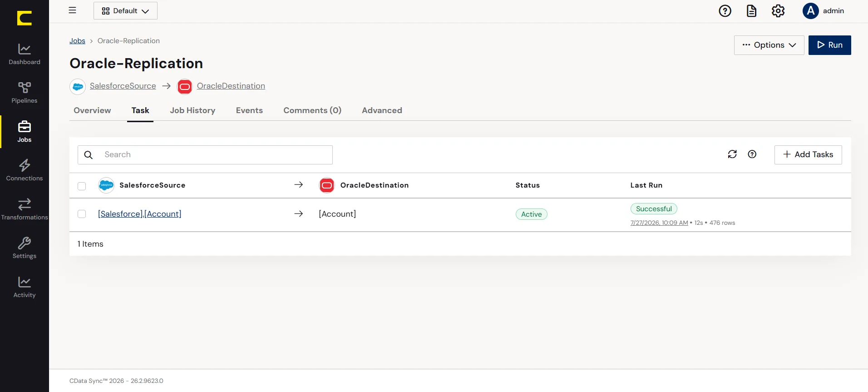Click the Run button
Image resolution: width=868 pixels, height=392 pixels.
pos(829,45)
